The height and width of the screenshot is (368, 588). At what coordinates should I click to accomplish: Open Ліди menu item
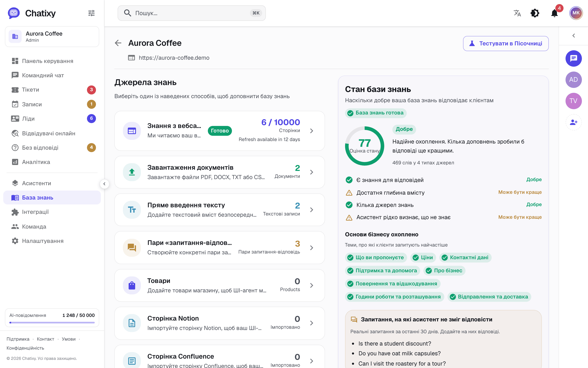click(52, 119)
